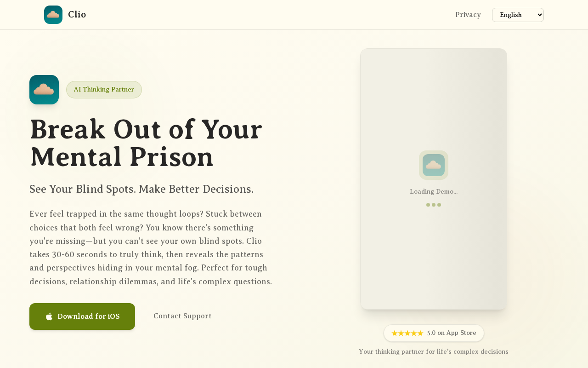This screenshot has height=368, width=588.
Task: Click the faded cloud icon in the demo panel
Action: point(434,165)
